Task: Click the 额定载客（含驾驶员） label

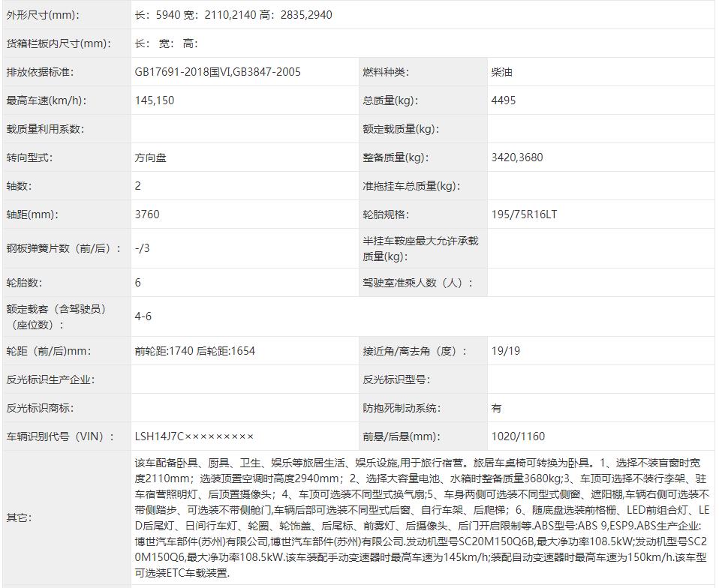Action: coord(56,316)
